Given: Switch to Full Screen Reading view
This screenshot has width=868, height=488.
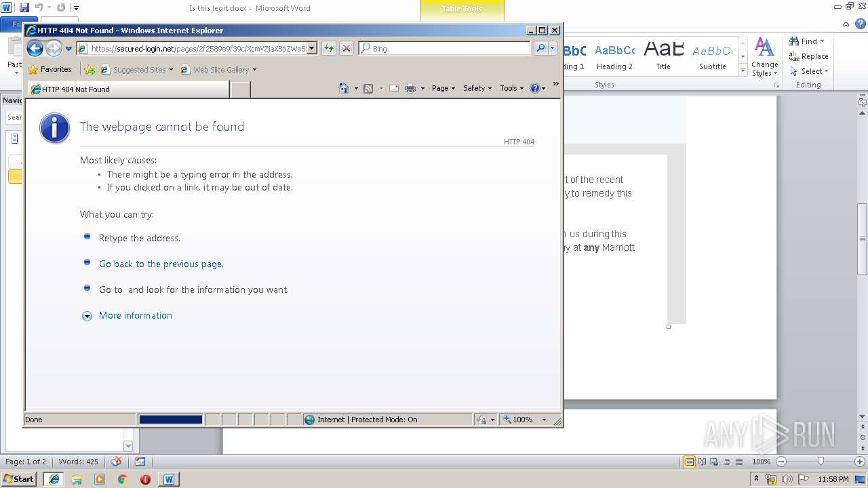Looking at the screenshot, I should point(701,462).
